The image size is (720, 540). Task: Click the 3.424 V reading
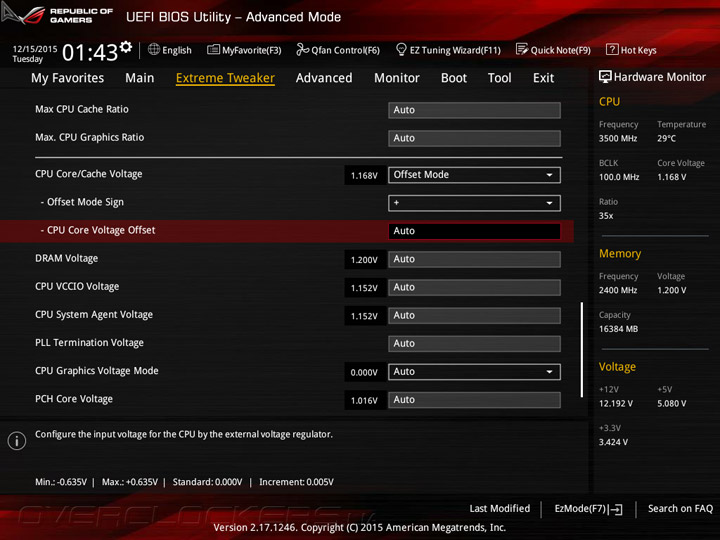click(x=613, y=442)
